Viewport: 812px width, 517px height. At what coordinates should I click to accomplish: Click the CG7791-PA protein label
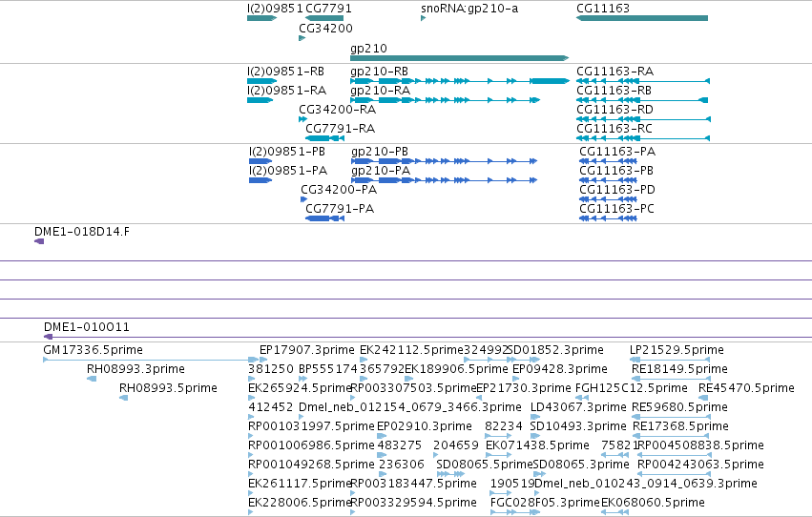340,209
